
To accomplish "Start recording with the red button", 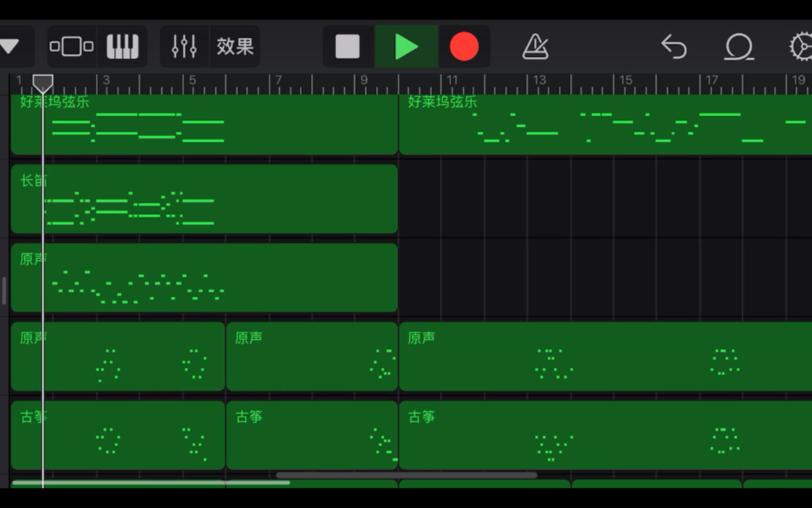I will point(464,47).
